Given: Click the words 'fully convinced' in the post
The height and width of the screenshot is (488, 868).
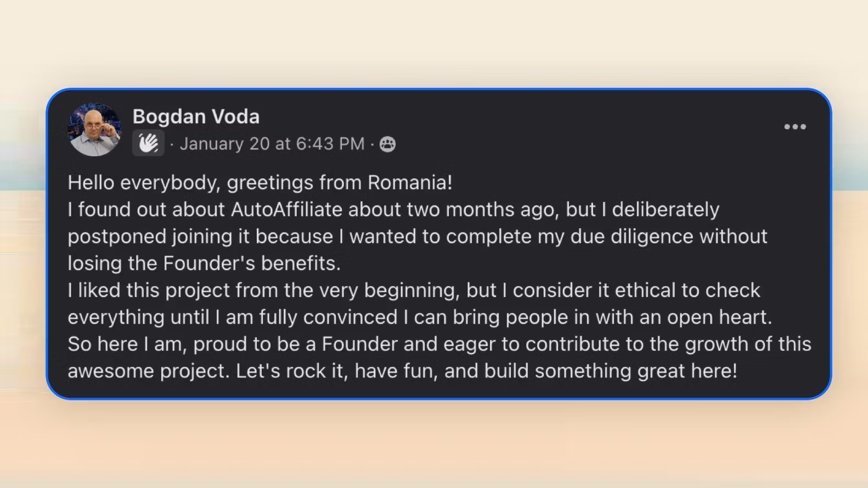Looking at the screenshot, I should click(328, 317).
